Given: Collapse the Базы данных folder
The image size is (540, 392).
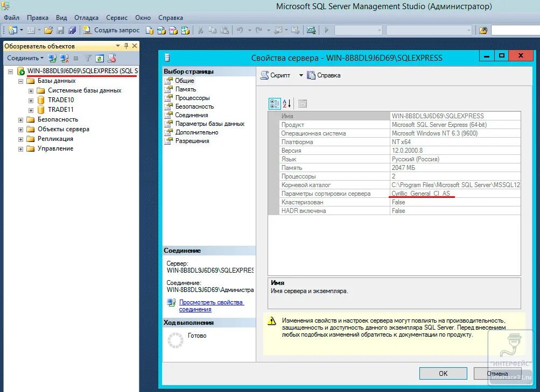Looking at the screenshot, I should pos(20,82).
